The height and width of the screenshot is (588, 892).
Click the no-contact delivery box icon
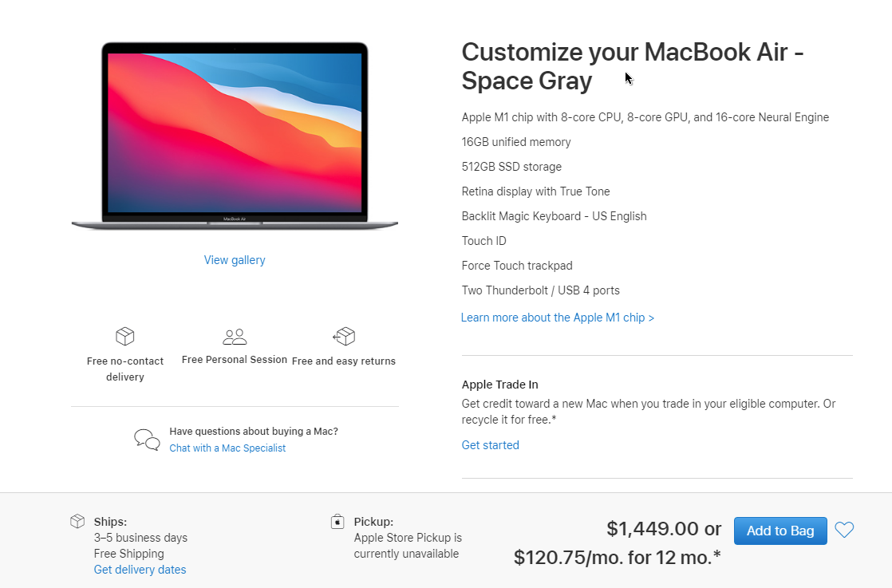coord(124,337)
